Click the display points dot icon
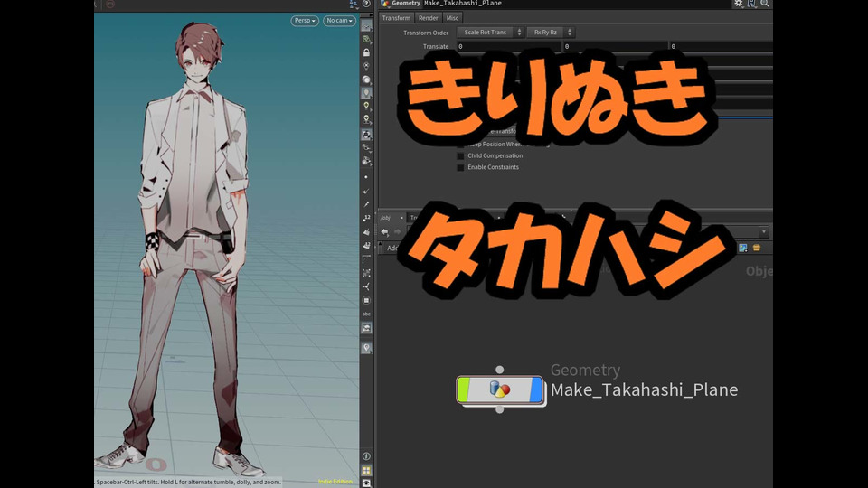 coord(366,177)
